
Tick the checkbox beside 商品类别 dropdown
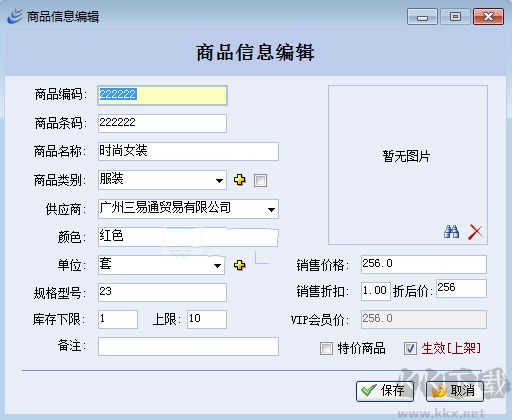260,181
